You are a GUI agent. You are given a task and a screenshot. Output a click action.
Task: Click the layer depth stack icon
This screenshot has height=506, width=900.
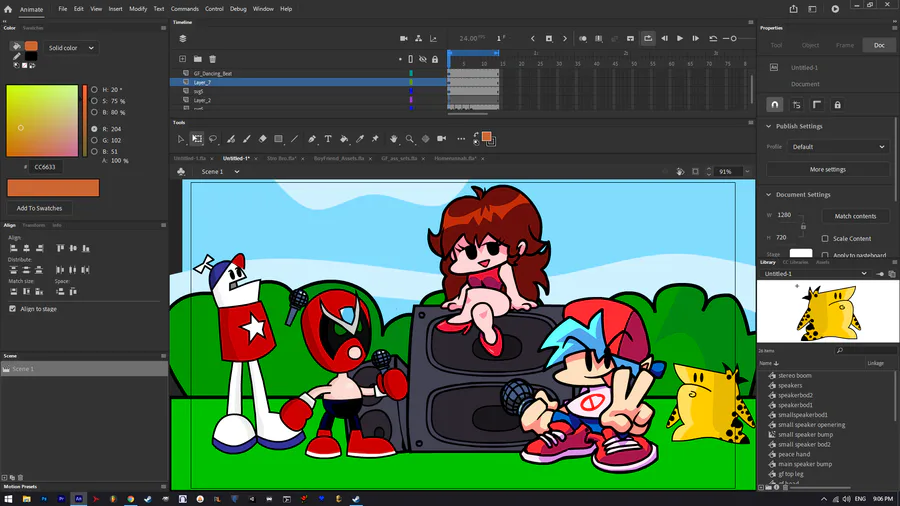click(183, 38)
